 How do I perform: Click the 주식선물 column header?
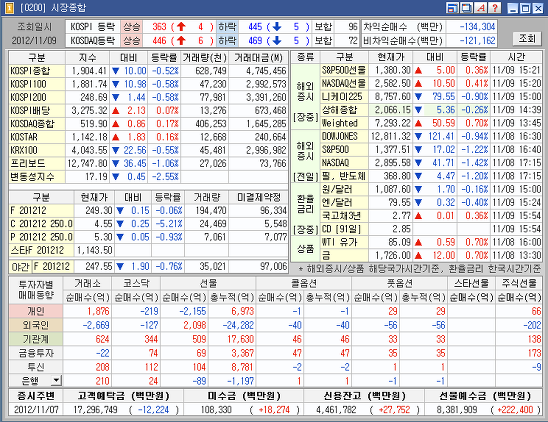click(x=519, y=283)
